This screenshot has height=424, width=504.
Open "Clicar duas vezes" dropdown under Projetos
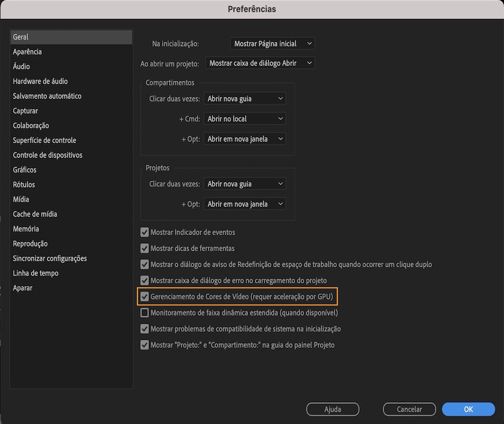click(x=245, y=184)
